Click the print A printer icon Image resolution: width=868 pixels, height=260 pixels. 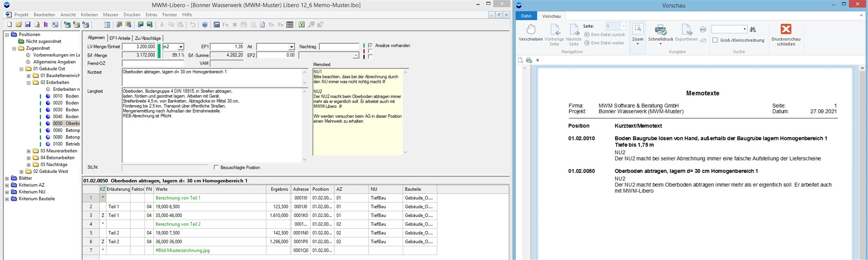pyautogui.click(x=86, y=25)
